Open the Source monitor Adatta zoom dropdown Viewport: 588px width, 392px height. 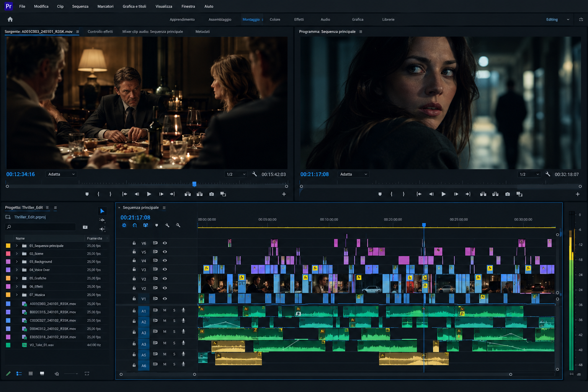pos(61,174)
